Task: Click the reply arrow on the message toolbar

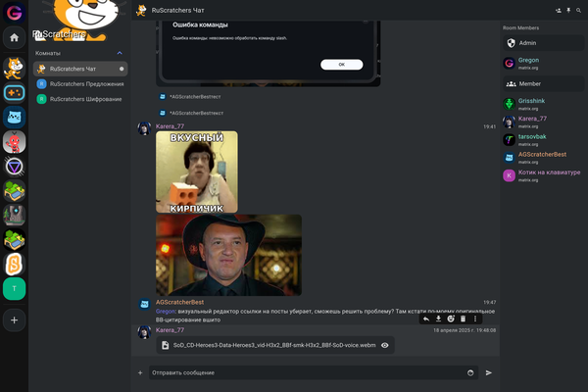Action: [425, 318]
